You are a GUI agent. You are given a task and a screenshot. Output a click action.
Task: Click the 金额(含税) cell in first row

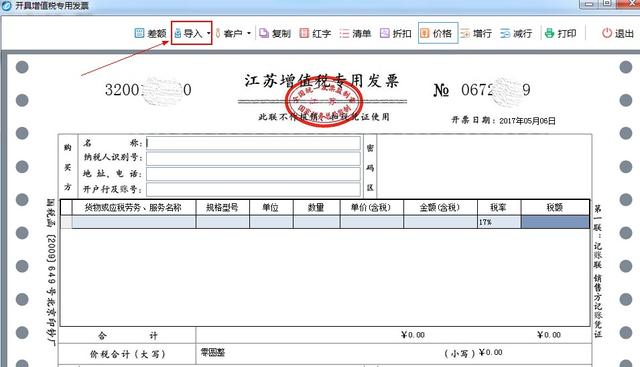pyautogui.click(x=440, y=222)
